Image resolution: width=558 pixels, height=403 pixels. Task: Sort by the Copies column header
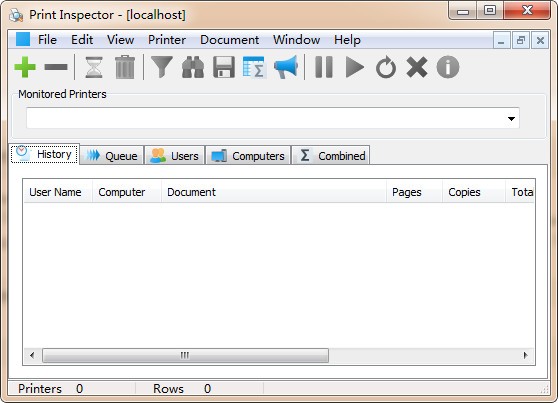pyautogui.click(x=474, y=192)
